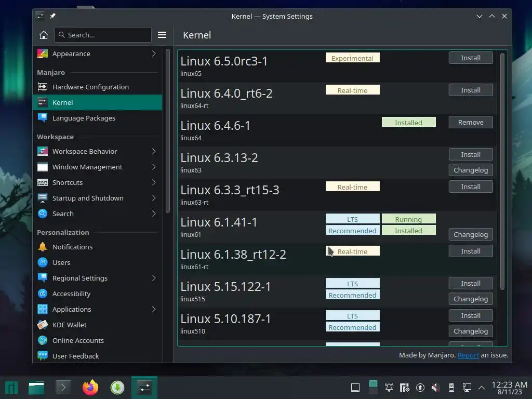Install Linux 5.15.122-1 kernel
The height and width of the screenshot is (399, 532).
pos(471,284)
